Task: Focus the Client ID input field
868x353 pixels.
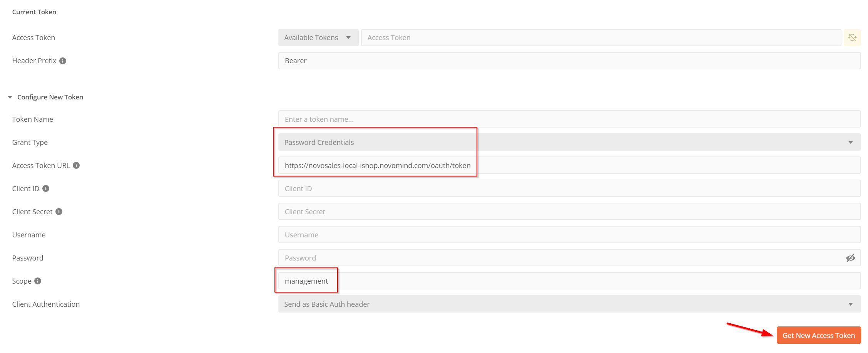Action: point(569,188)
